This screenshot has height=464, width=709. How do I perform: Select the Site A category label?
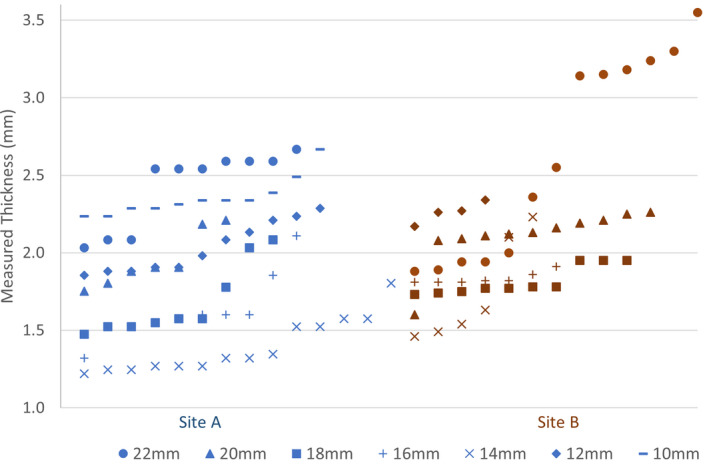[202, 425]
